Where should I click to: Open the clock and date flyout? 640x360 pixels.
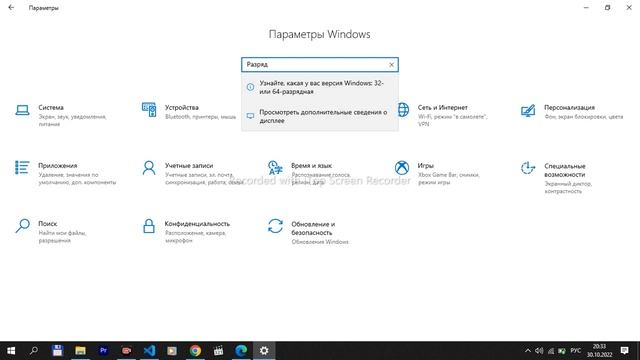tap(599, 351)
